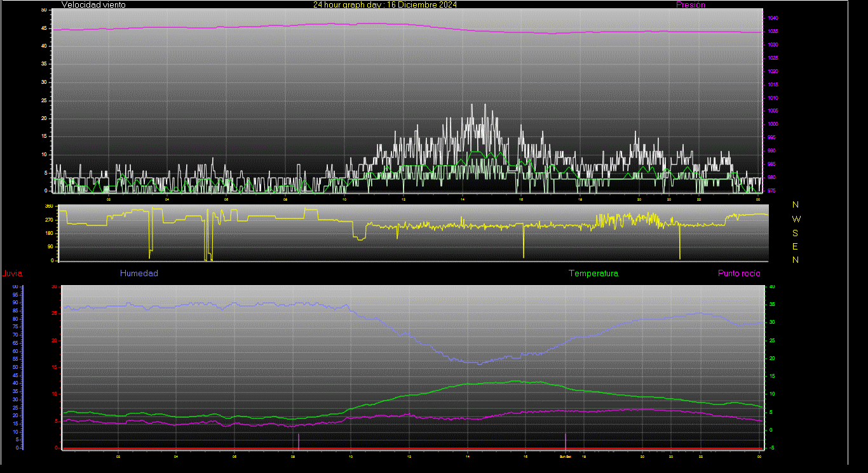Image resolution: width=868 pixels, height=473 pixels.
Task: Click hour 02 on wind chart time axis
Action: coord(109,199)
